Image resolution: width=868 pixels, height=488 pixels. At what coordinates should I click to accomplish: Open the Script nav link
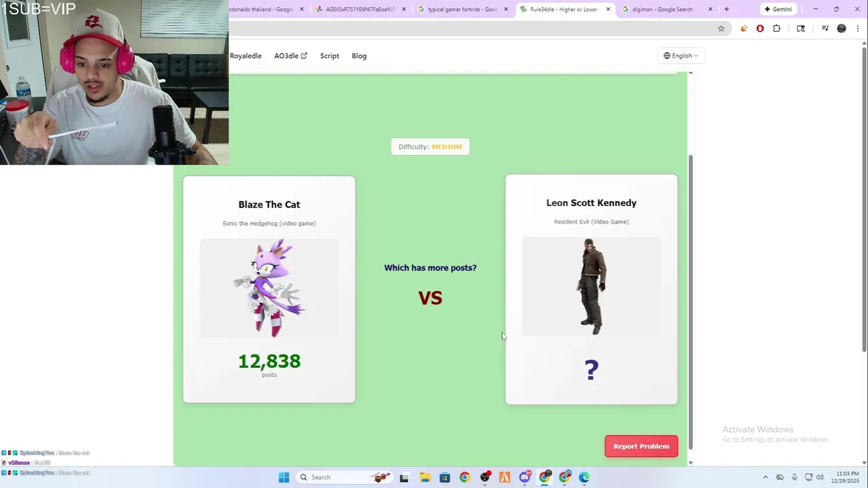tap(330, 56)
